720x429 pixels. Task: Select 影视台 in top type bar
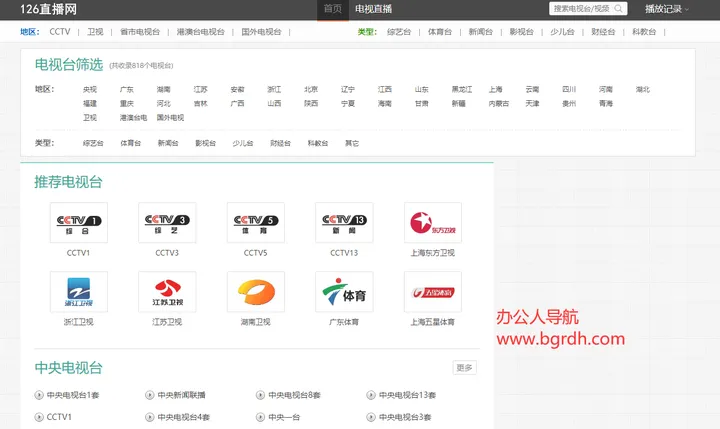pos(522,32)
